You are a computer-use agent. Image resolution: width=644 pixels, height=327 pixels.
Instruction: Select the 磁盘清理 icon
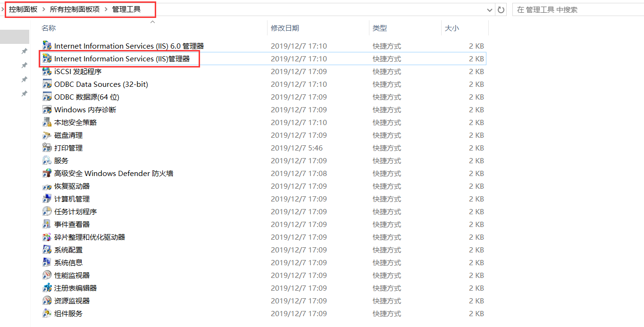tap(47, 135)
